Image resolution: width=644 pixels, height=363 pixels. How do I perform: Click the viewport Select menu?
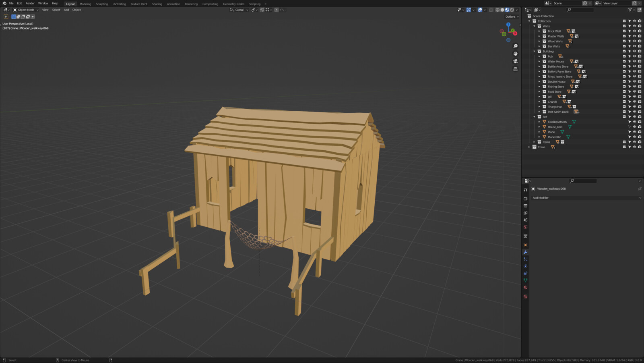click(x=56, y=10)
